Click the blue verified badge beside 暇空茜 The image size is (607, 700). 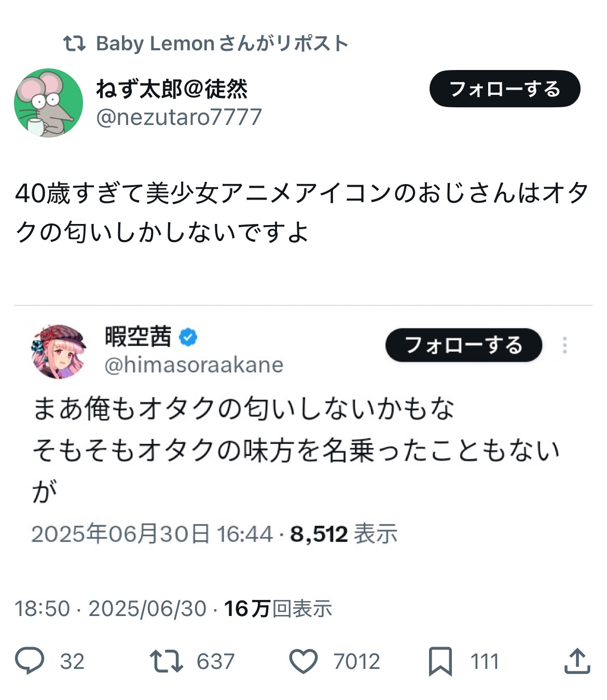coord(188,337)
